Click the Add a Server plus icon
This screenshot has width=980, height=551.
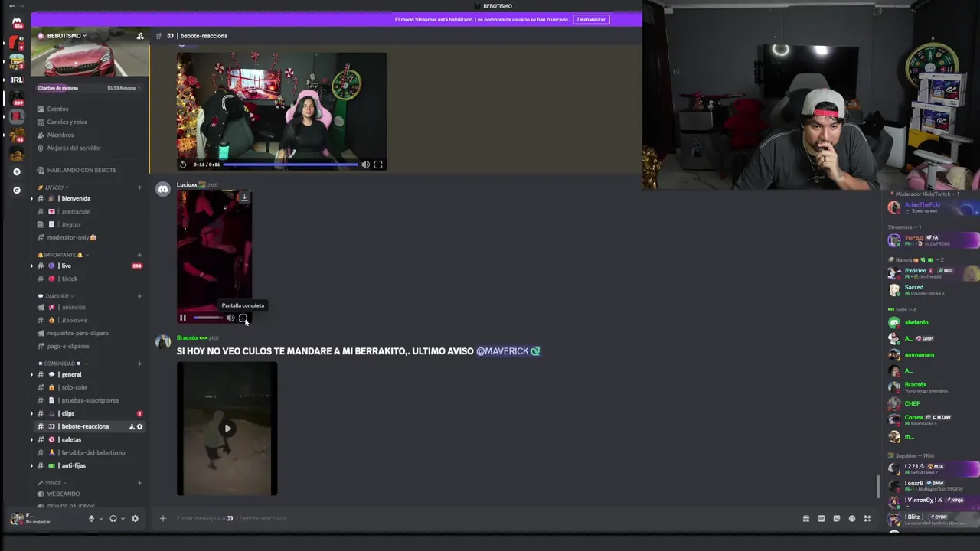tap(16, 171)
